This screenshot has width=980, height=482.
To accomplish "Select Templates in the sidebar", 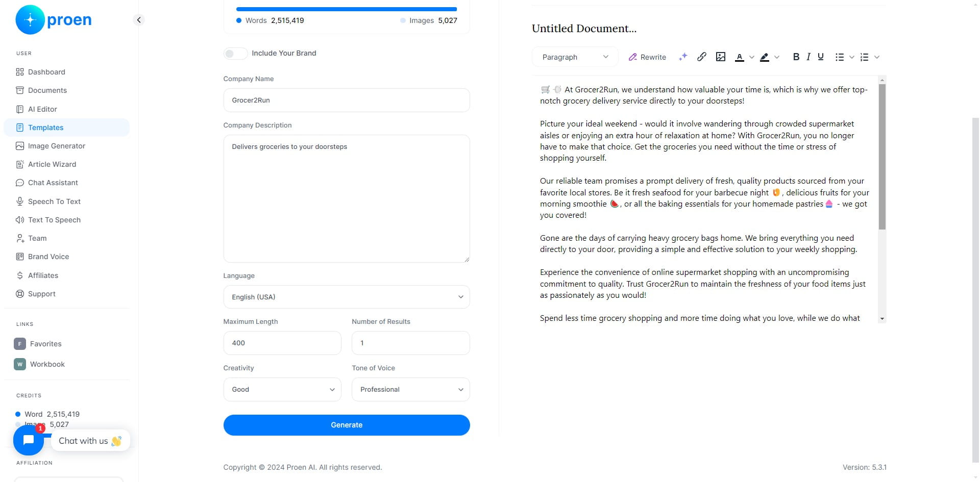I will 66,128.
